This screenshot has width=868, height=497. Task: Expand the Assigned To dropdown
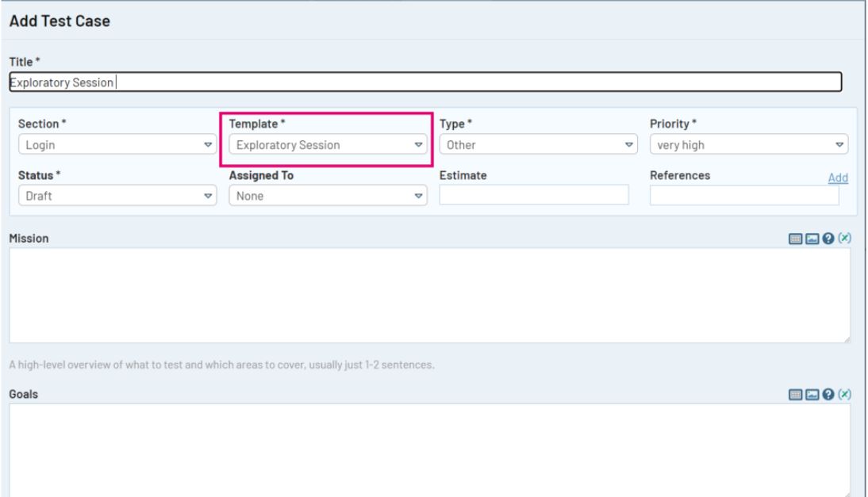pos(327,196)
